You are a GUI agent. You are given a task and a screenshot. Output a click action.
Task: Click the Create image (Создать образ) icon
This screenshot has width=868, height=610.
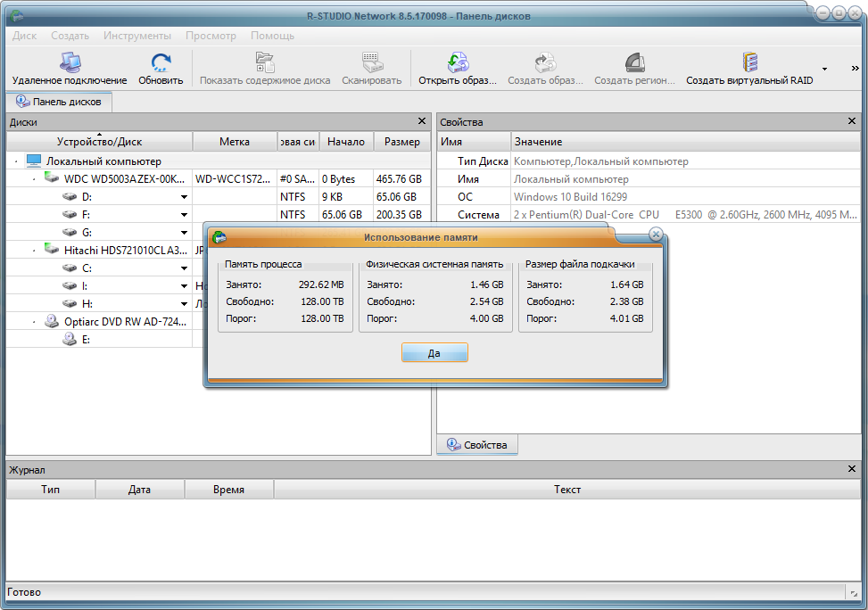click(545, 62)
